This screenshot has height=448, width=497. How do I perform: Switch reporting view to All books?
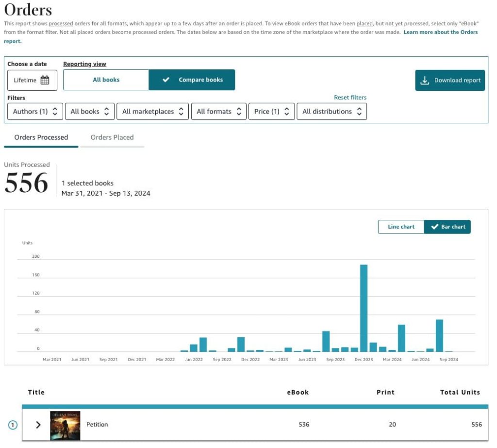[x=106, y=80]
